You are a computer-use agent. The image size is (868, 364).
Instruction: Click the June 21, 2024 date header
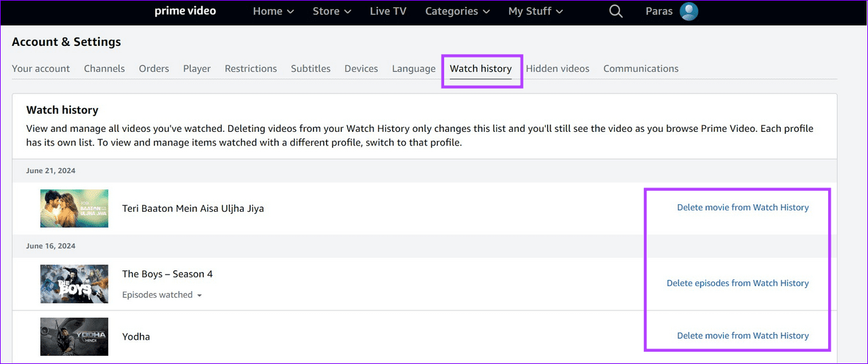[x=51, y=171]
